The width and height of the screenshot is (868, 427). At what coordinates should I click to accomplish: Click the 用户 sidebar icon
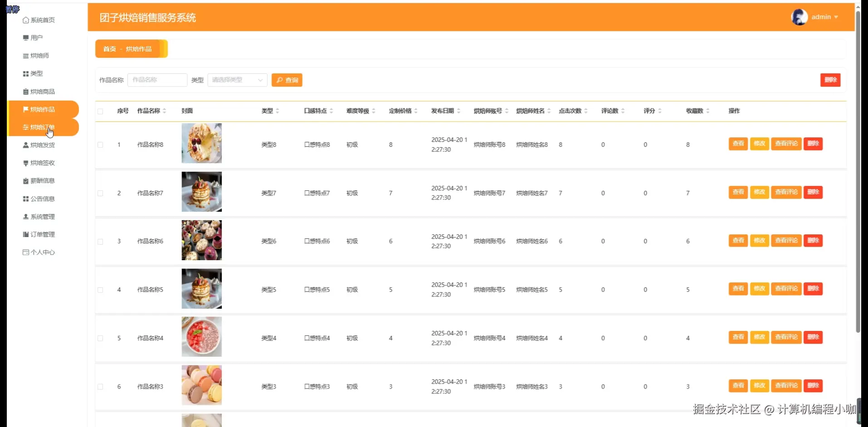26,38
